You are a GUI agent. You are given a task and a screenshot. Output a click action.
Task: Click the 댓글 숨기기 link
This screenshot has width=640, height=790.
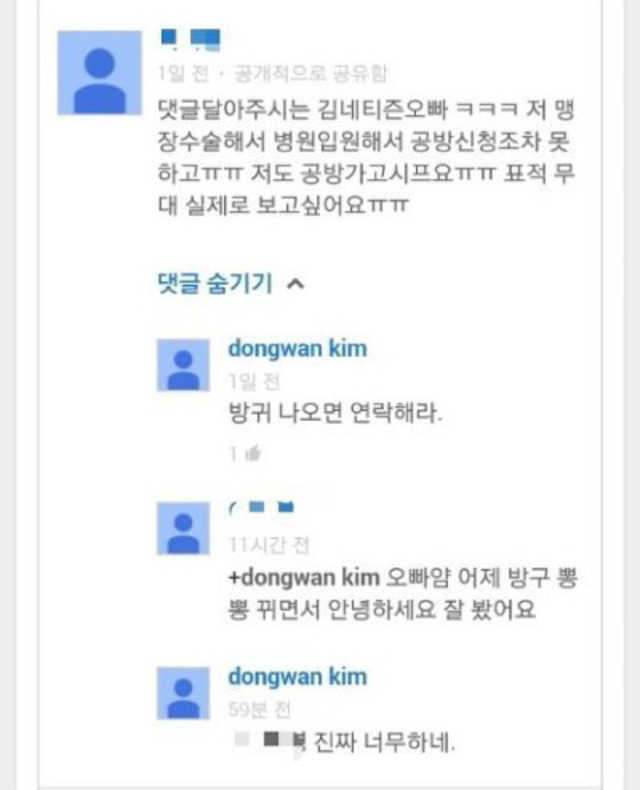tap(215, 283)
